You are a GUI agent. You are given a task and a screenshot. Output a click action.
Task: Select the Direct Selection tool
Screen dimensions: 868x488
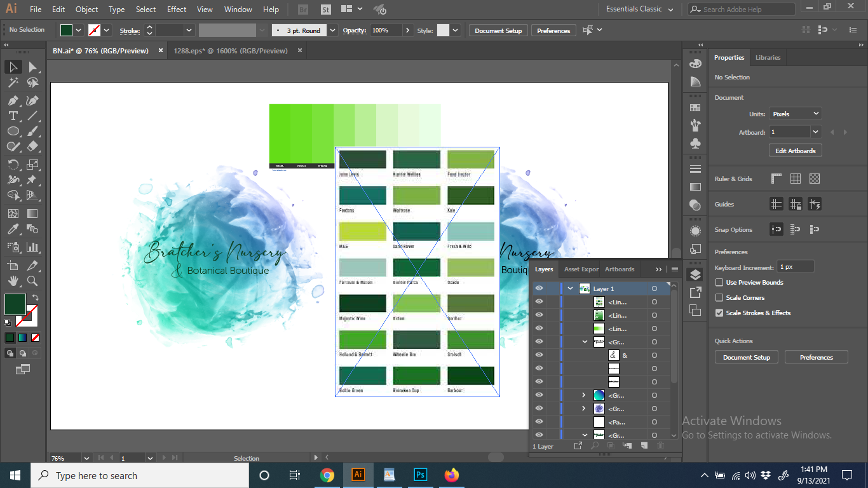pyautogui.click(x=32, y=67)
